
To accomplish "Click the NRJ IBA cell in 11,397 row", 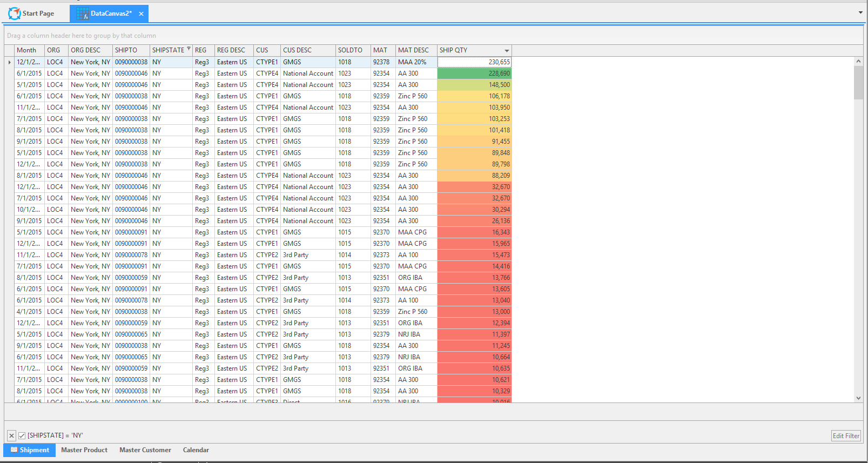I will [x=416, y=334].
